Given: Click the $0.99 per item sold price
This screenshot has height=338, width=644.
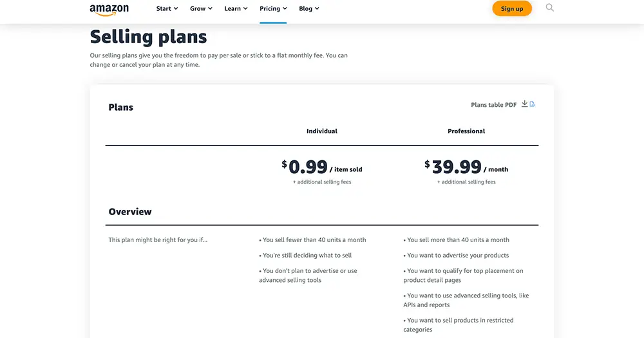Looking at the screenshot, I should click(322, 167).
